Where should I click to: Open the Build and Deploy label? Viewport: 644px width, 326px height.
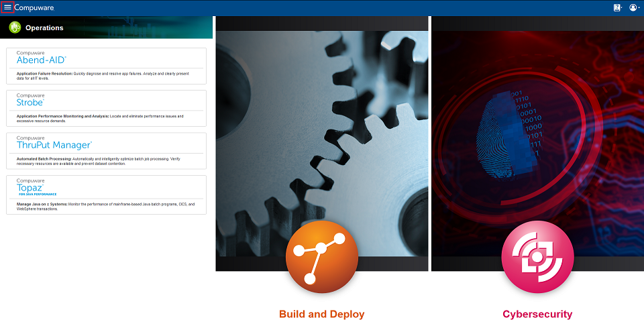click(x=321, y=314)
